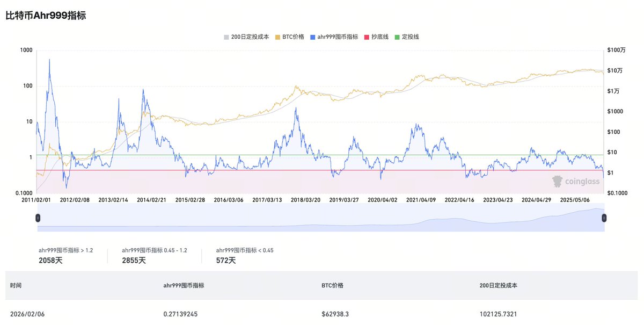Click the 2058天 statistic
This screenshot has height=325, width=644.
coord(50,261)
